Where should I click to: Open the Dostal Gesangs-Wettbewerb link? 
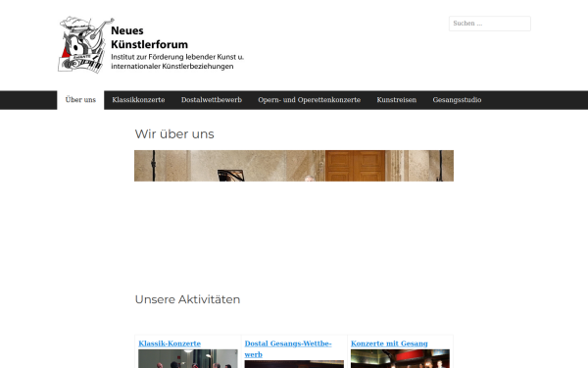tap(288, 348)
